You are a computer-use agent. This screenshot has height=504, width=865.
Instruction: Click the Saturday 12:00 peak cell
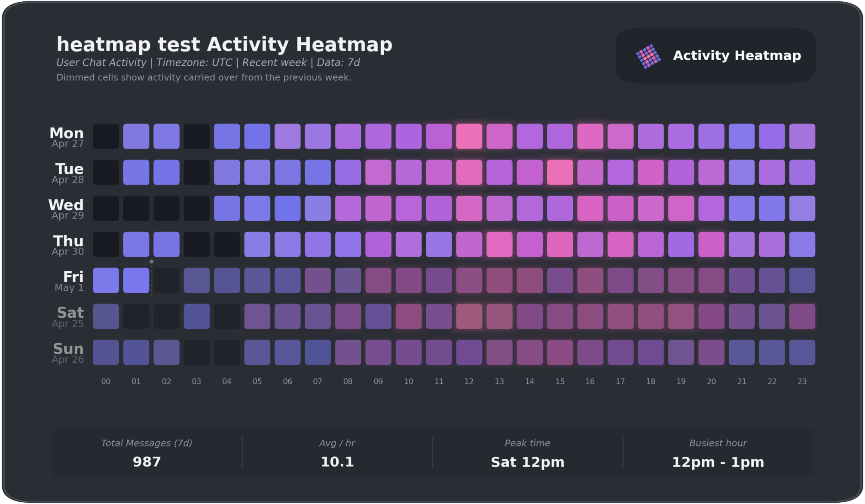coord(469,316)
